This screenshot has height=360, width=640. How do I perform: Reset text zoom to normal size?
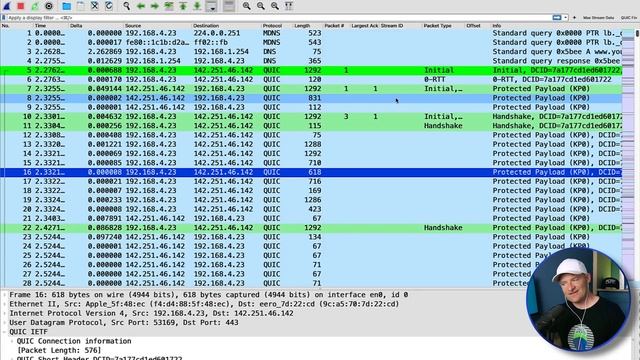tap(275, 6)
